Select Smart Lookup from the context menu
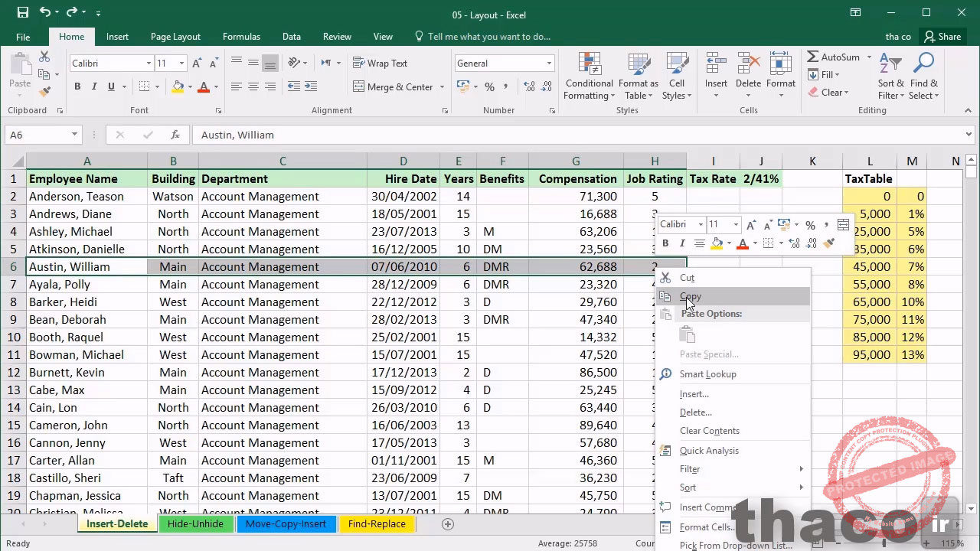The width and height of the screenshot is (980, 551). tap(733, 374)
